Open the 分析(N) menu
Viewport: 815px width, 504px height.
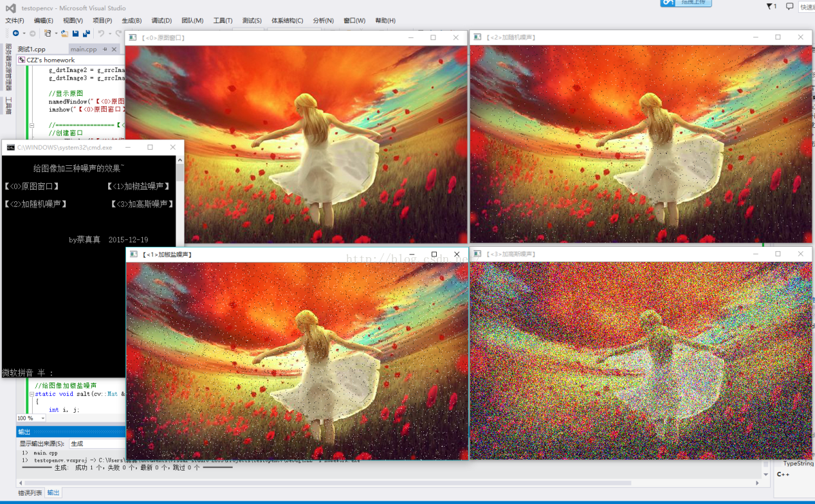(323, 21)
